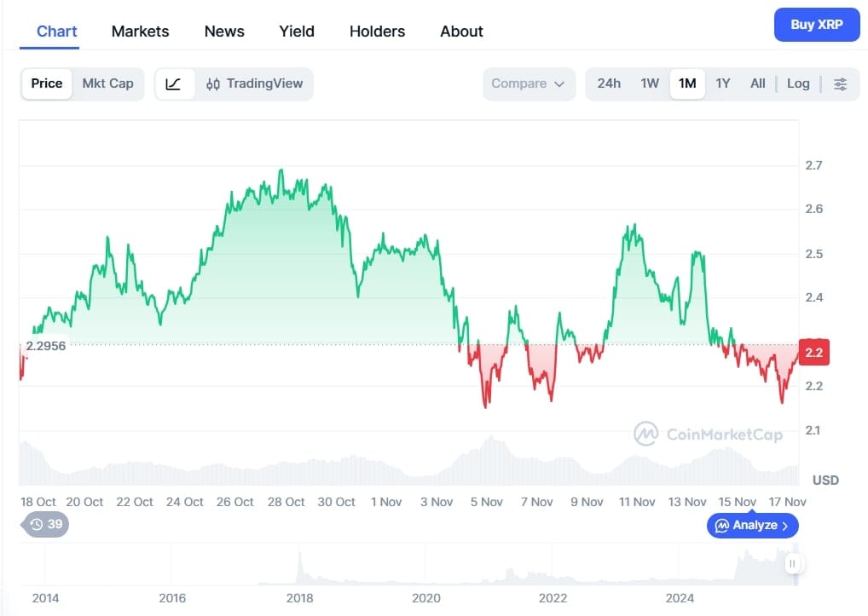
Task: Open the Markets tab
Action: (x=140, y=31)
